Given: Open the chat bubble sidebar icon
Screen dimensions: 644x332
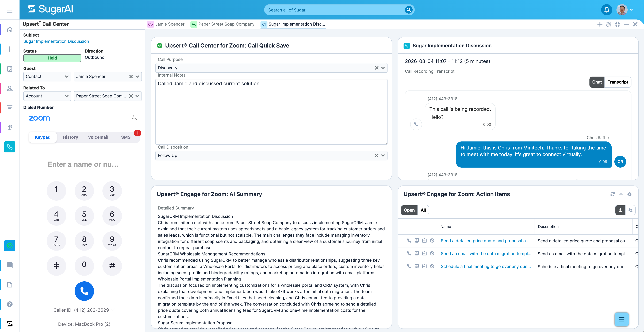Looking at the screenshot, I should [10, 265].
